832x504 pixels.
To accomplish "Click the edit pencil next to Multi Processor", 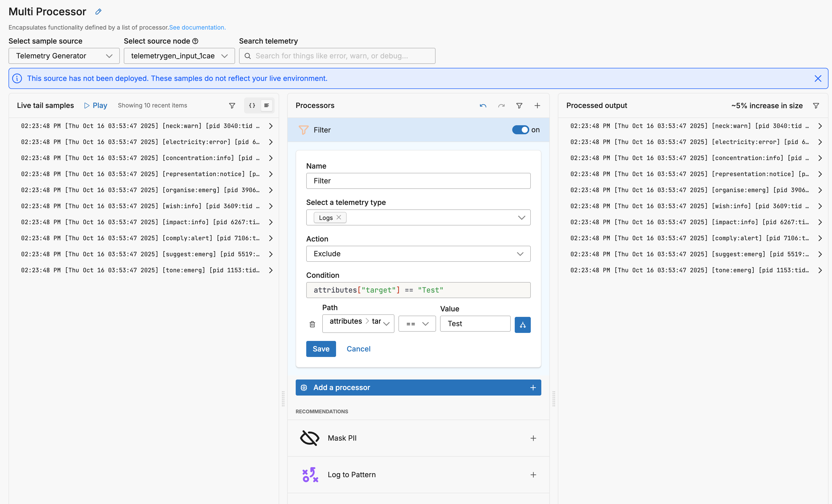I will [98, 12].
